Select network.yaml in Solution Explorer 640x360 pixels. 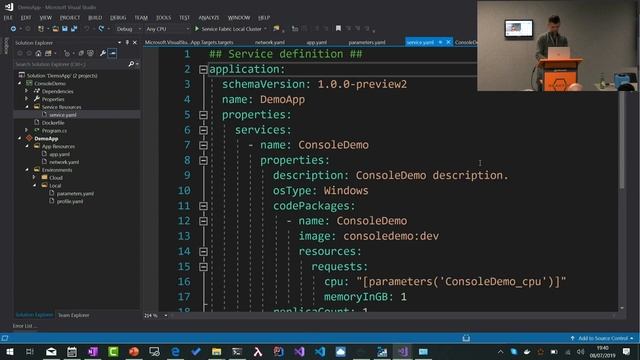pyautogui.click(x=64, y=162)
